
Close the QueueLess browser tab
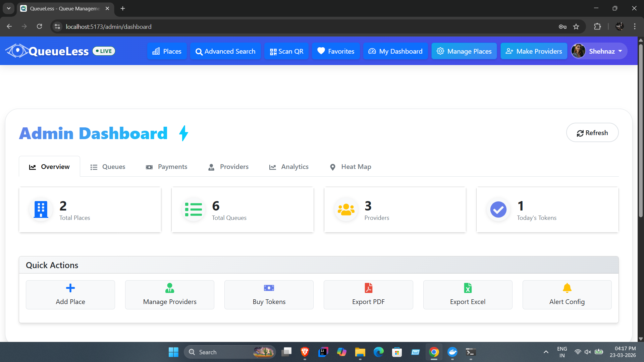point(107,8)
